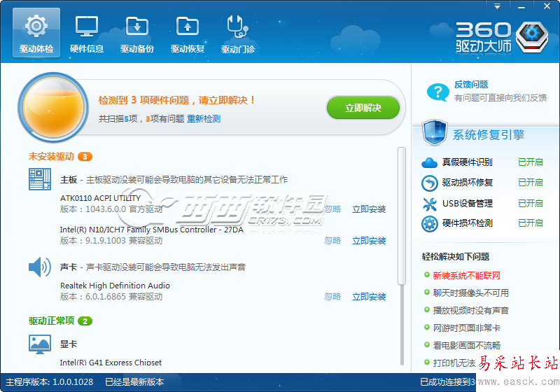Switch to 硬件信息 monitor tab
The image size is (560, 392).
pyautogui.click(x=86, y=33)
